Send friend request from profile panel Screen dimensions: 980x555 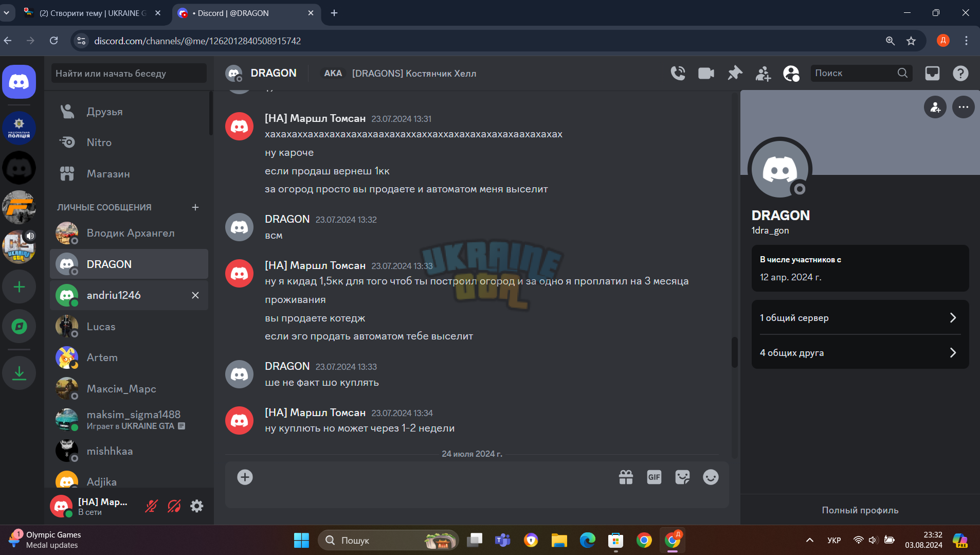(x=935, y=107)
